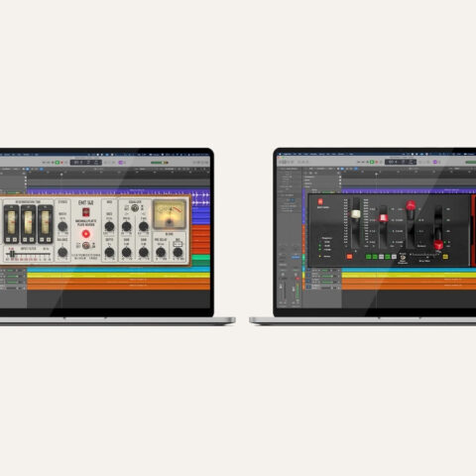
Task: Click red square logo on the dark plugin
Action: coord(320,201)
